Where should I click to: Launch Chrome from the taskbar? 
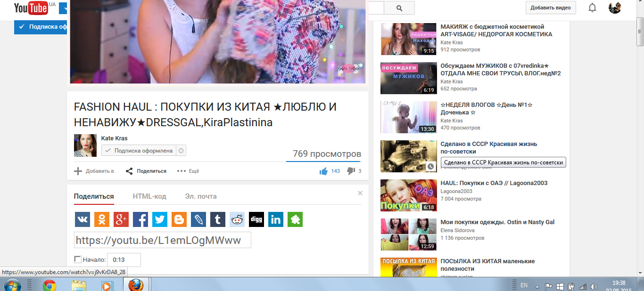[50, 285]
